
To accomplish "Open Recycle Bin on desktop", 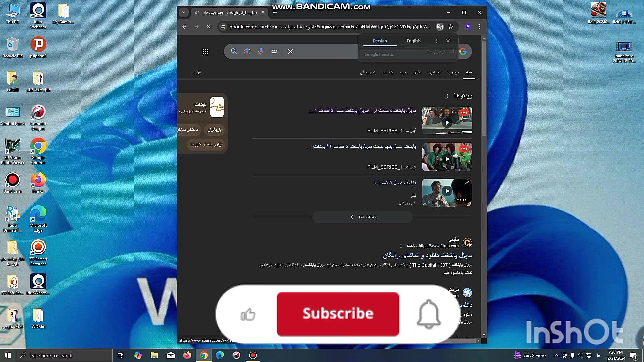I will coord(13,47).
